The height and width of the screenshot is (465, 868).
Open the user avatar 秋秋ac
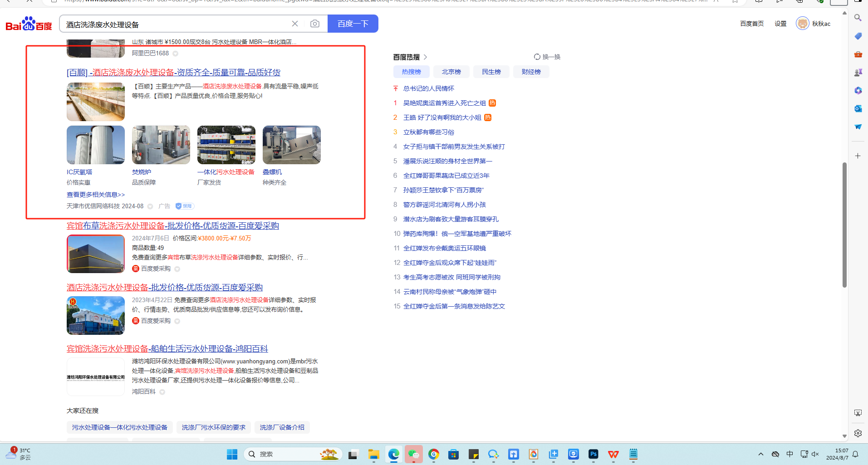point(802,24)
